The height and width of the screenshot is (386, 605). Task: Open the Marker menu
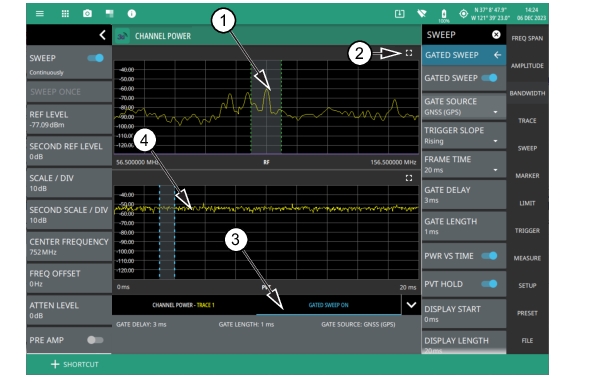[x=527, y=176]
